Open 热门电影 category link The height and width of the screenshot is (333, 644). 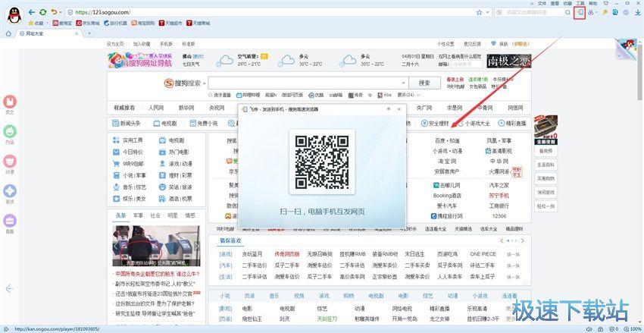pos(174,152)
